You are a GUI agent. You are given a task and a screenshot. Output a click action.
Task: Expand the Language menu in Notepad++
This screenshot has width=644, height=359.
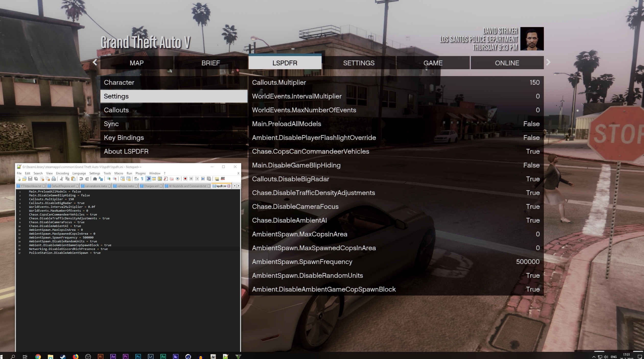pos(79,173)
